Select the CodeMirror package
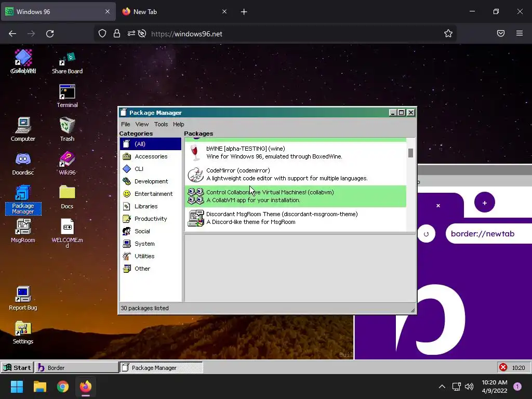Viewport: 532px width, 399px height. click(296, 175)
